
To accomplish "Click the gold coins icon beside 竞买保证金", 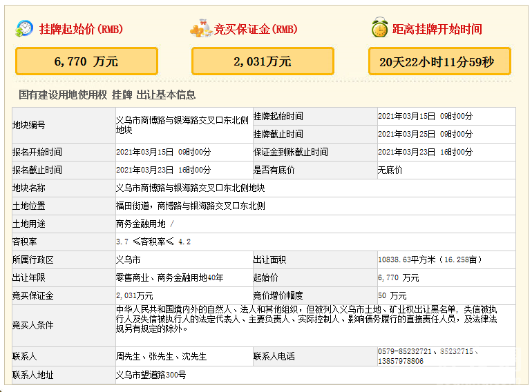I will point(200,29).
